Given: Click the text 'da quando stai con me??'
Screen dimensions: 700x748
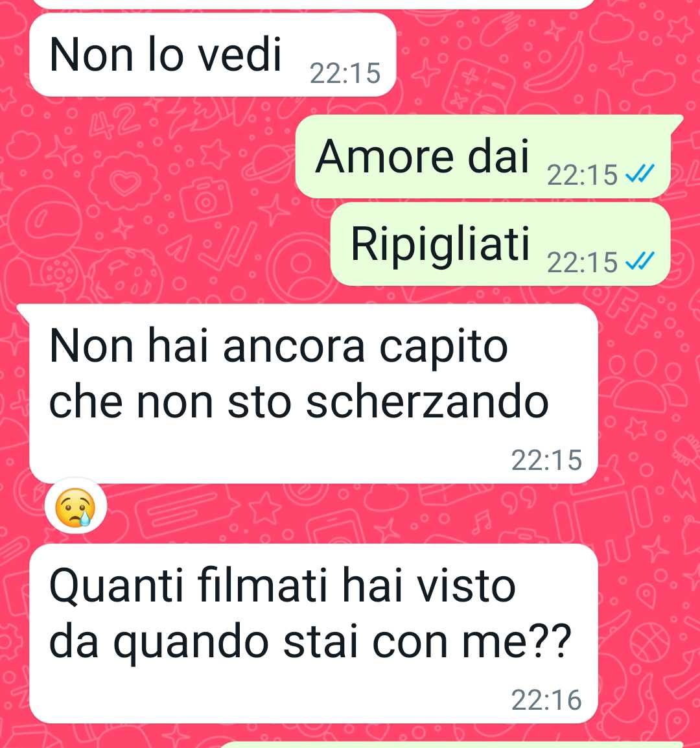Looking at the screenshot, I should [x=310, y=642].
